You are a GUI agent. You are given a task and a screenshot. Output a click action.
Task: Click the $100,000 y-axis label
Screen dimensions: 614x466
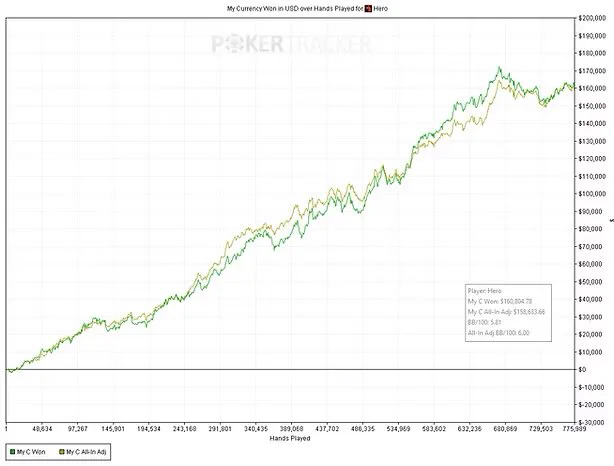click(591, 194)
